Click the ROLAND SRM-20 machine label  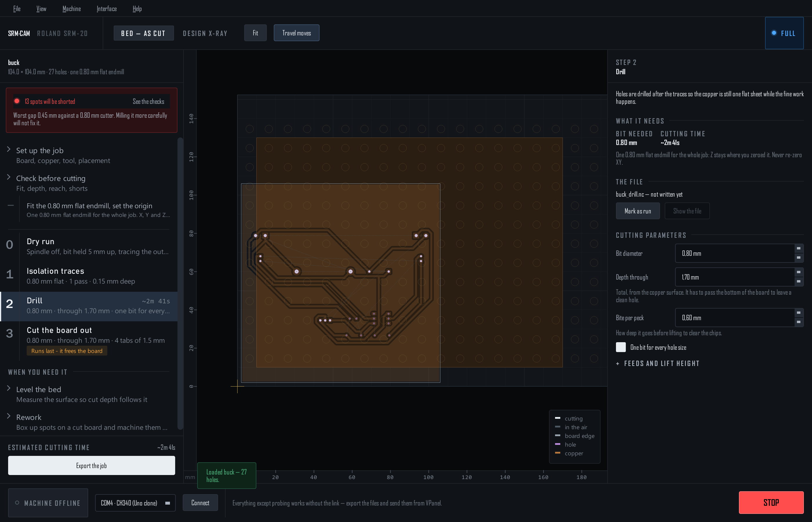pos(62,33)
